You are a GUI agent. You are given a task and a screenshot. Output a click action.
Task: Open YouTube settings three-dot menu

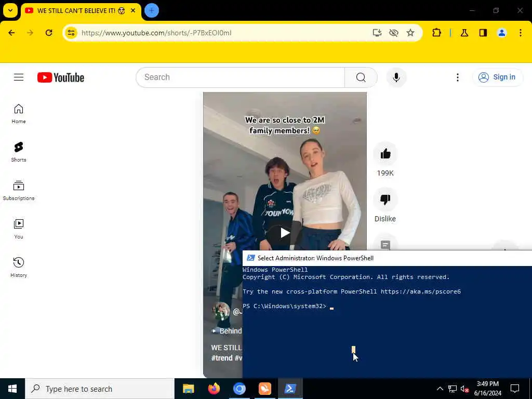(458, 77)
